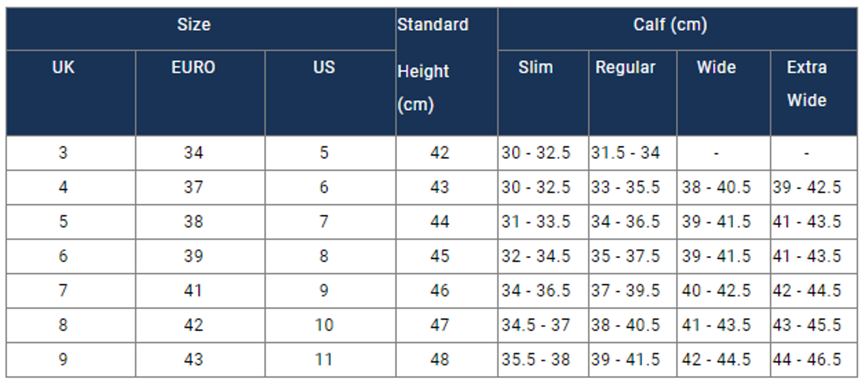Viewport: 868px width, 386px height.
Task: Select US size 10 cell
Action: click(324, 325)
